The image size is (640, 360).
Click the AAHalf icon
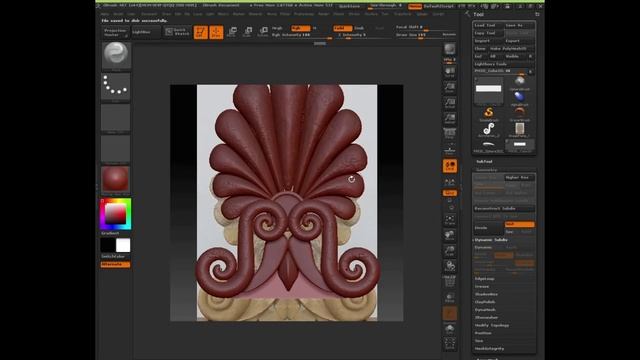pos(450,118)
